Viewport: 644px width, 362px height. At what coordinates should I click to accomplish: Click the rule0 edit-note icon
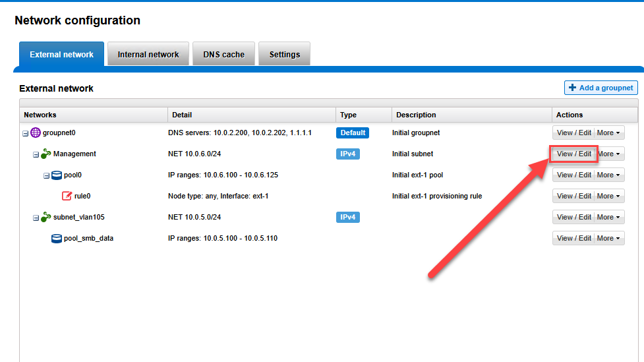pyautogui.click(x=67, y=196)
